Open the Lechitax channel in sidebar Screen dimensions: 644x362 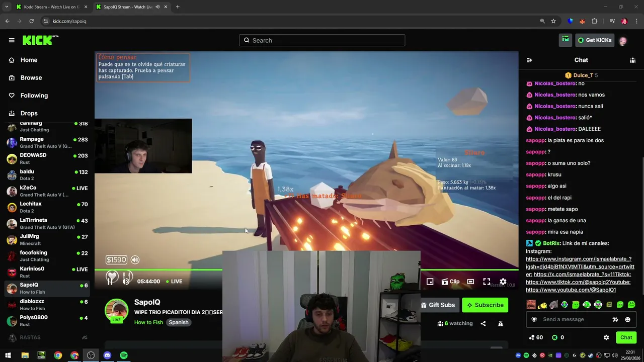(47, 207)
